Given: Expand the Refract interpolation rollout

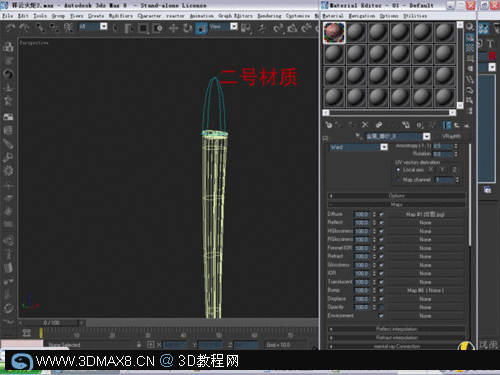Looking at the screenshot, I should click(397, 338).
